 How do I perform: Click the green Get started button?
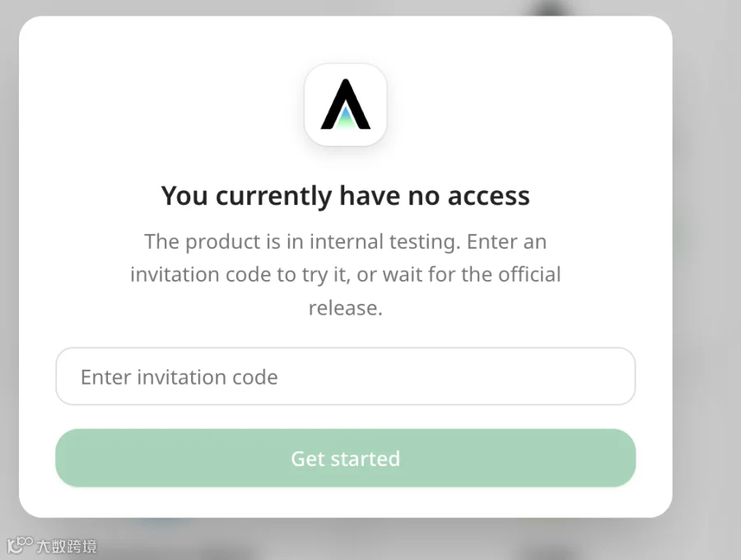click(x=346, y=458)
